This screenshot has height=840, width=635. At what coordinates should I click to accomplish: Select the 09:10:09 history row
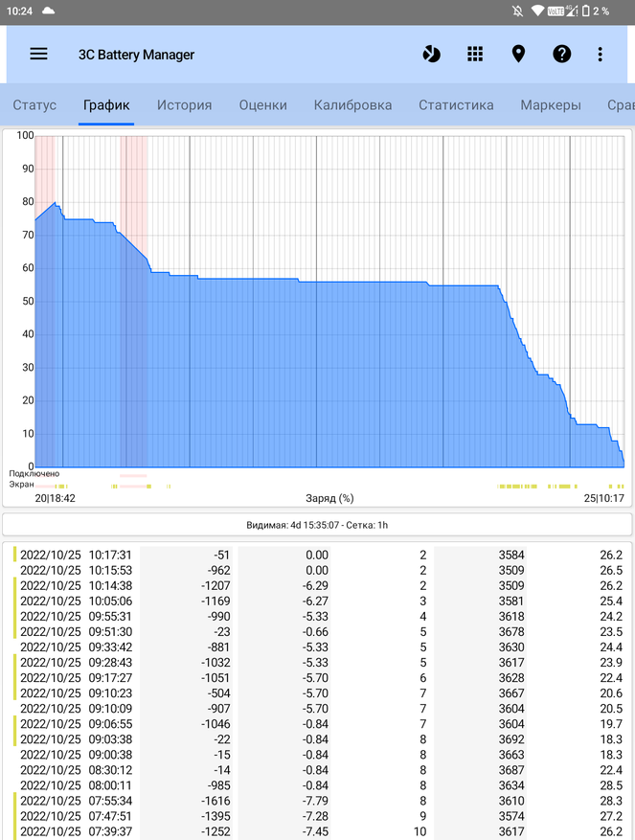[x=318, y=708]
